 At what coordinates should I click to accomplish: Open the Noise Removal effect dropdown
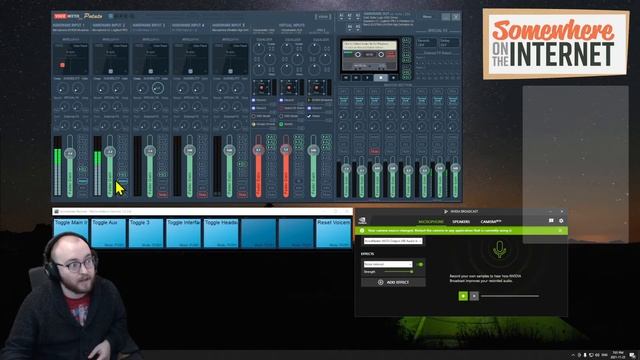point(388,264)
